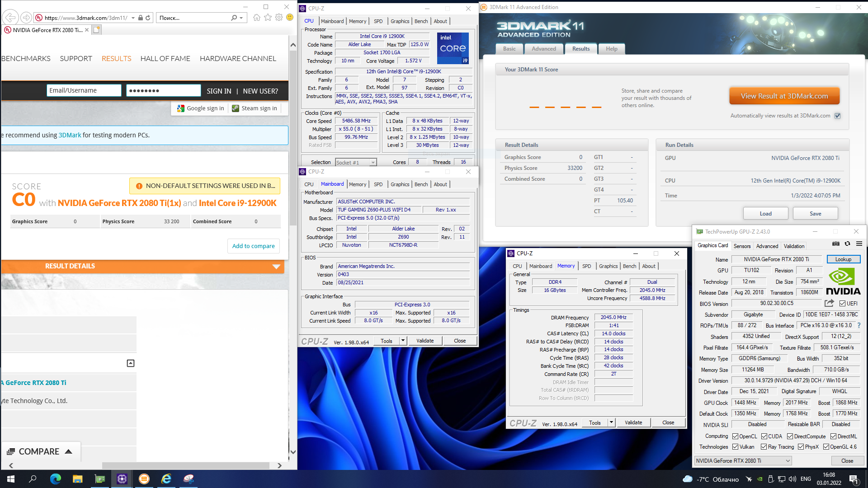Click the webpage horizontal scrollbar
Image resolution: width=868 pixels, height=488 pixels.
(x=185, y=465)
